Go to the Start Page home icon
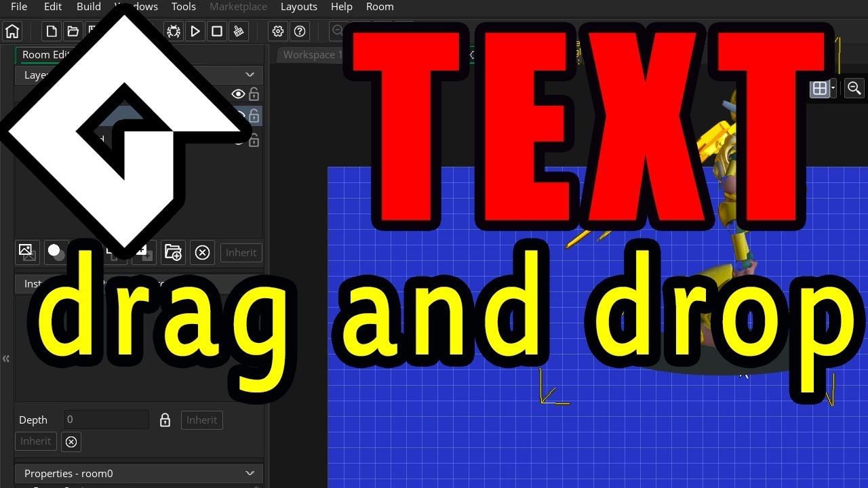This screenshot has height=488, width=868. point(12,31)
